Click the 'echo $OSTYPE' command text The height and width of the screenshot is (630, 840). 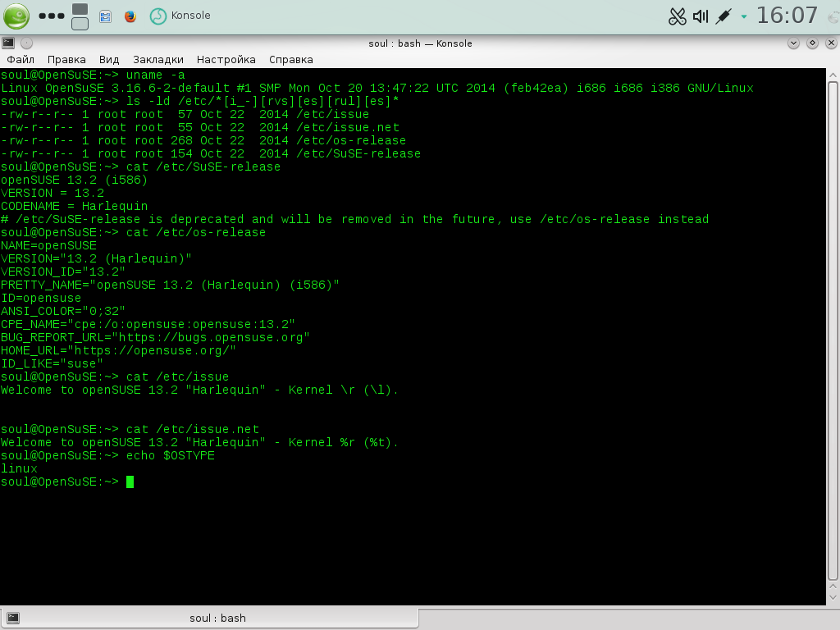point(171,456)
